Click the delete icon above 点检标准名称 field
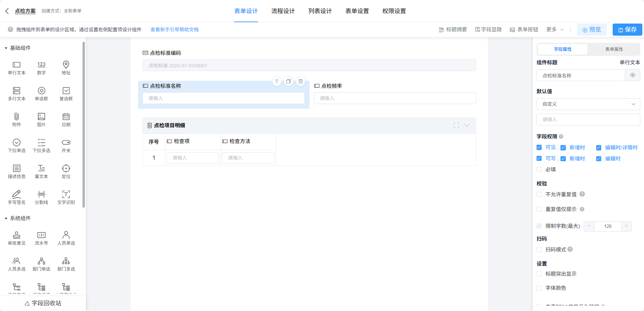Viewport: 644px width, 311px height. pos(300,81)
